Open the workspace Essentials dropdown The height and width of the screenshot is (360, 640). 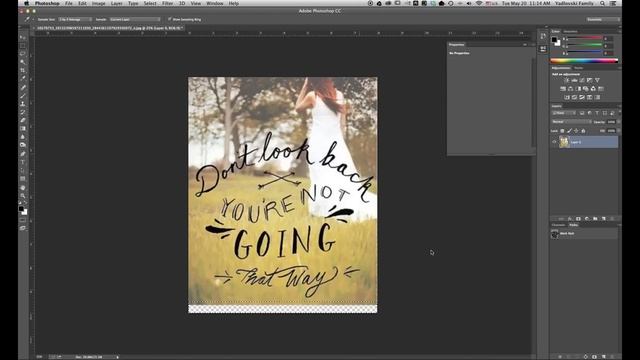tap(602, 19)
